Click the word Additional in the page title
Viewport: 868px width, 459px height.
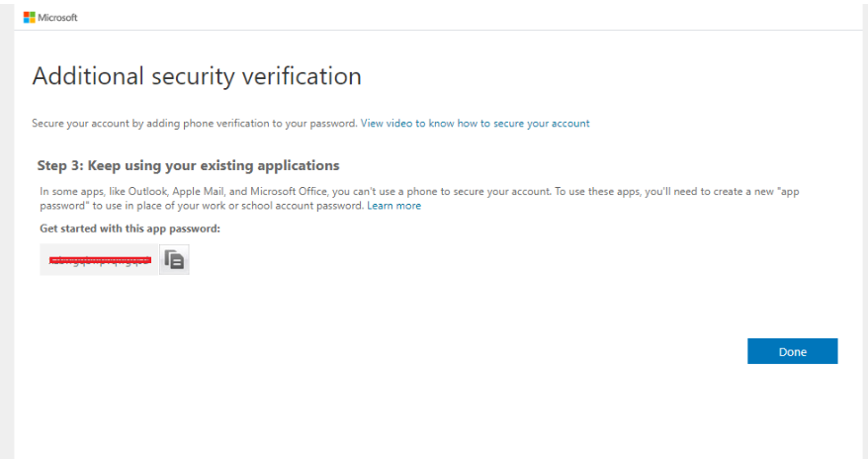point(84,76)
